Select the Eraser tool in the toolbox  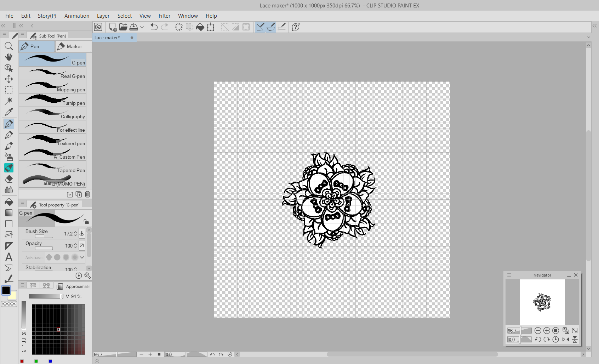click(x=9, y=179)
